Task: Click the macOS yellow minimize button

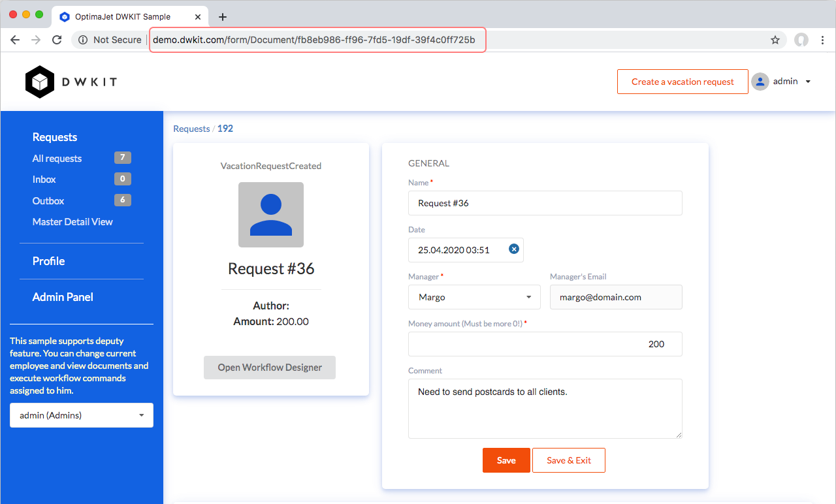Action: [x=26, y=14]
